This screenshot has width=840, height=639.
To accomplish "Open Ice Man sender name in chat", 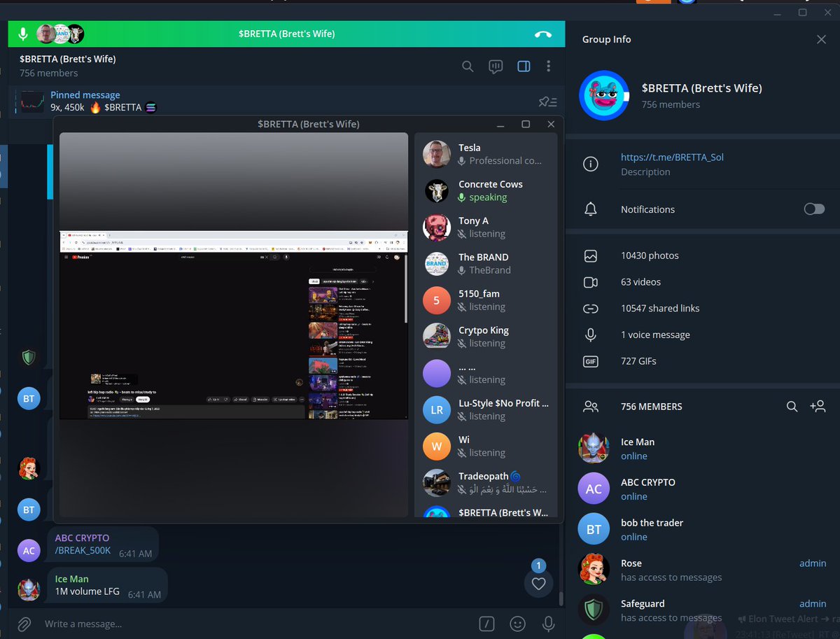I will pyautogui.click(x=72, y=579).
